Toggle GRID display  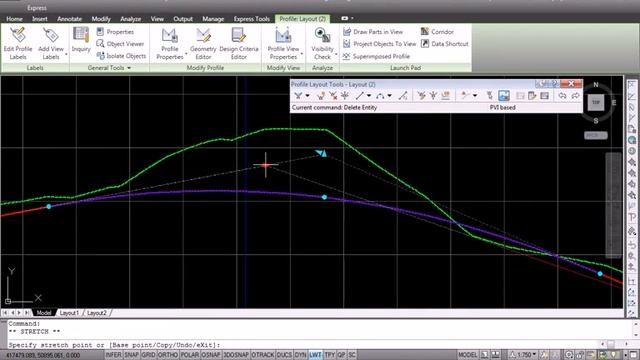click(148, 355)
